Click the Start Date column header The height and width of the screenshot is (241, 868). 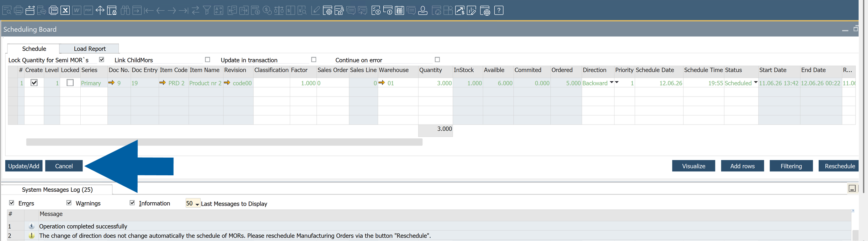[779, 70]
